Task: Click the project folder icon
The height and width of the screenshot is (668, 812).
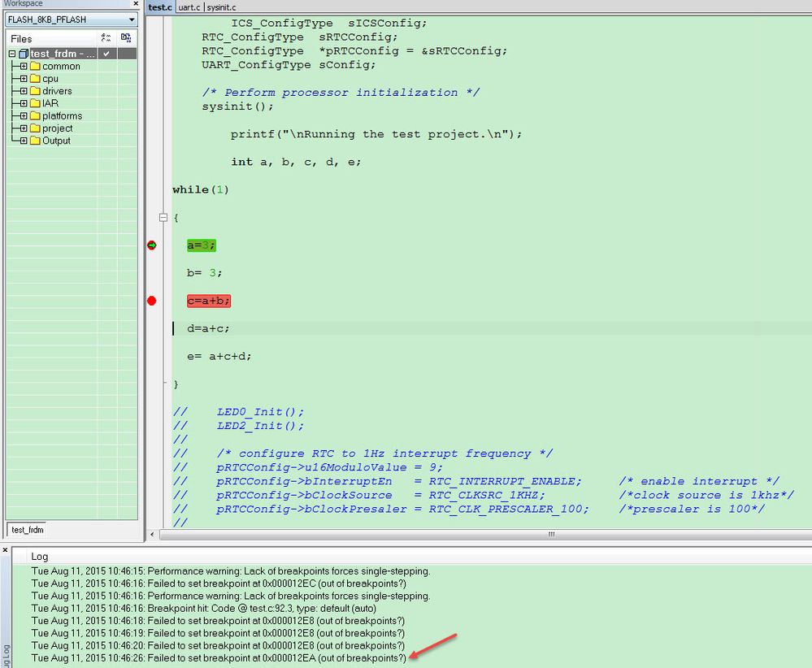Action: click(35, 128)
